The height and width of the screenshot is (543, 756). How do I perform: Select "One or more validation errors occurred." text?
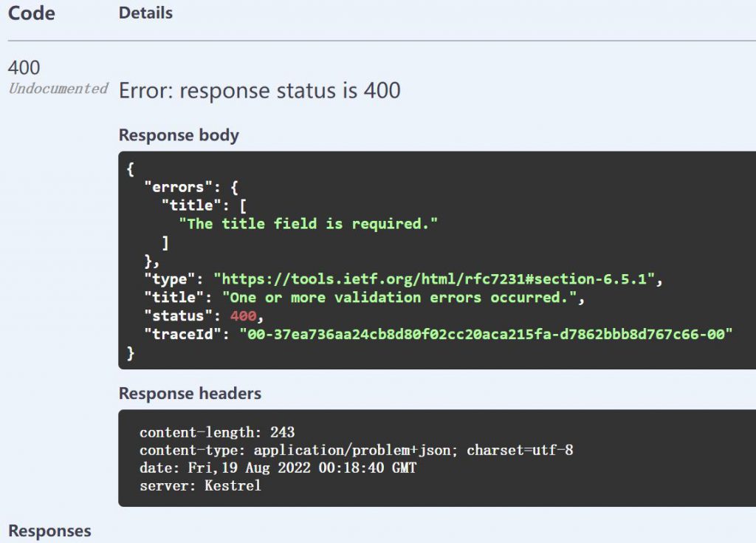[399, 297]
